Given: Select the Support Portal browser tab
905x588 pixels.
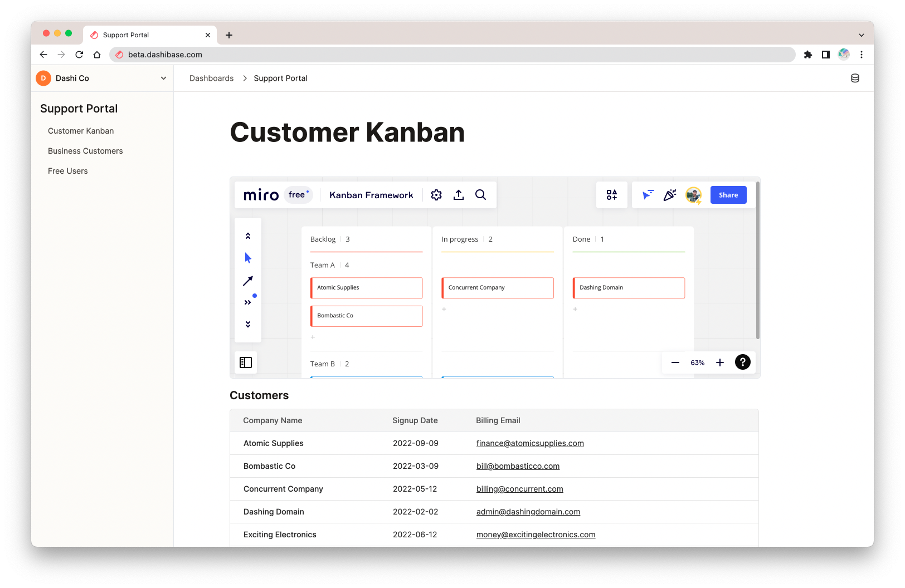Looking at the screenshot, I should click(x=149, y=35).
